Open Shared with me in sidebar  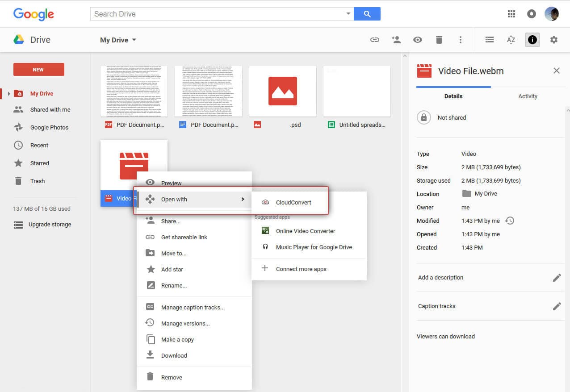pyautogui.click(x=50, y=110)
